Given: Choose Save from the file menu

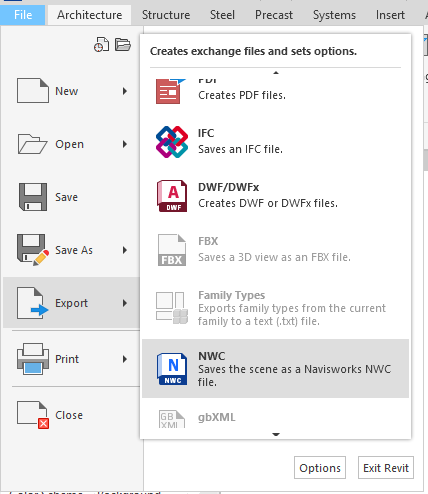Looking at the screenshot, I should click(71, 197).
